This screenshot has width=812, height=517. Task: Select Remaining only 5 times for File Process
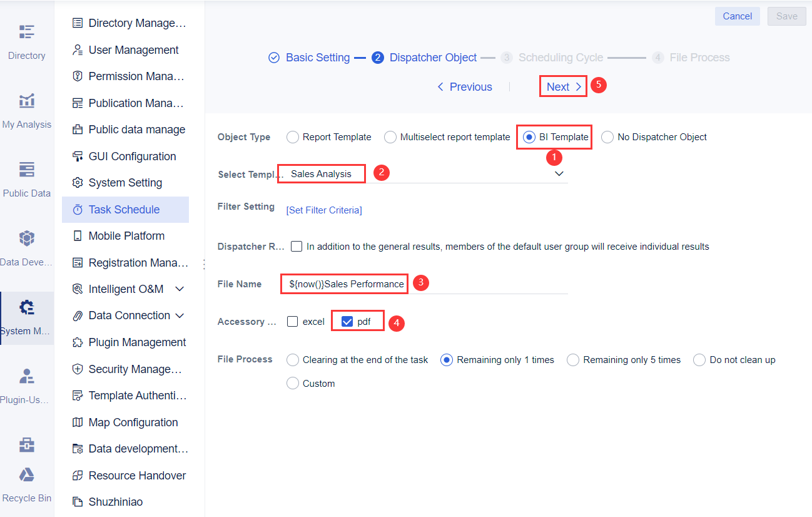click(572, 359)
